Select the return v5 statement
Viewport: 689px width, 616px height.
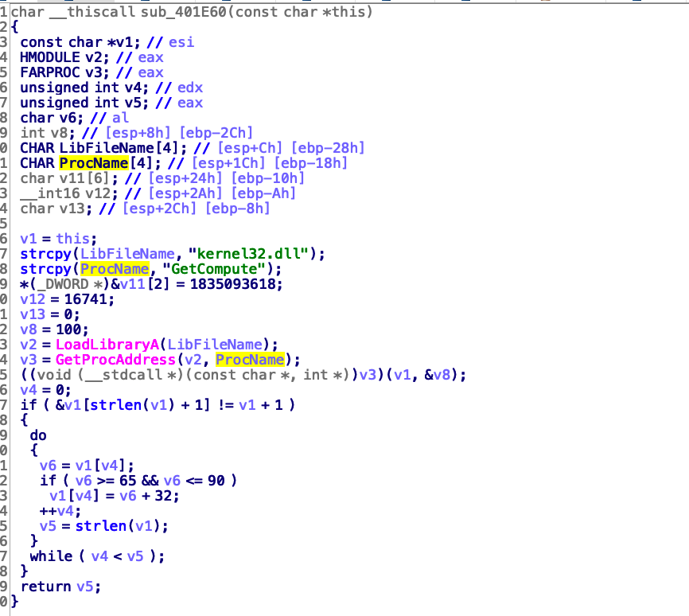pos(56,586)
